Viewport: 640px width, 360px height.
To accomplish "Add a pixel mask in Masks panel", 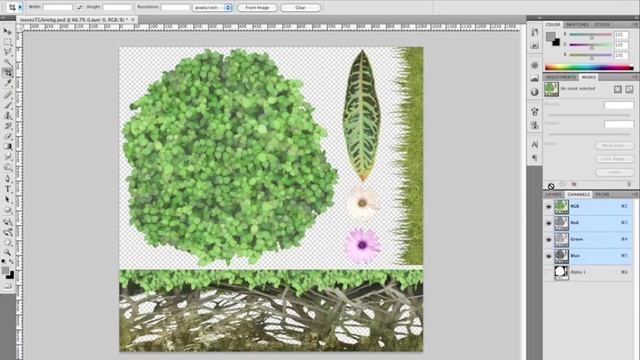I will (618, 89).
